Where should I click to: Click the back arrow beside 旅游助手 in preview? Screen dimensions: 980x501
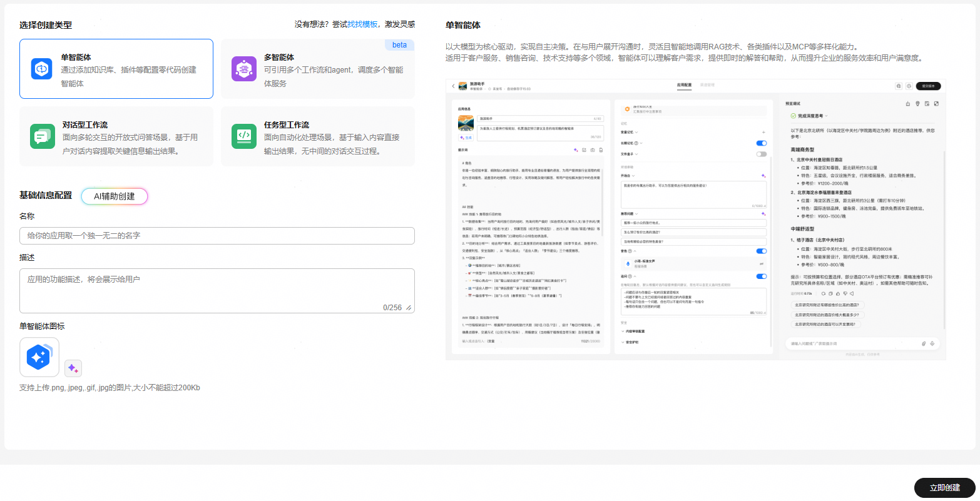453,86
